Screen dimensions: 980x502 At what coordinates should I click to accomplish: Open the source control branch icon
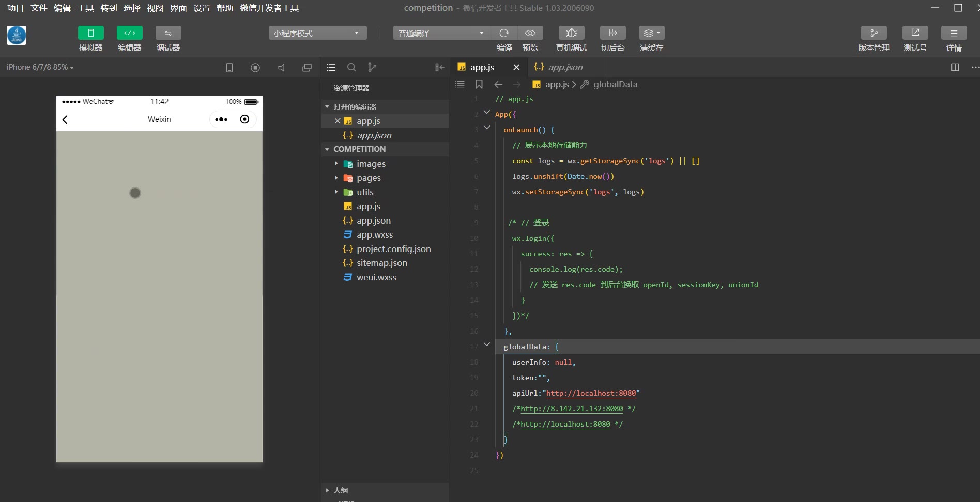pos(372,67)
